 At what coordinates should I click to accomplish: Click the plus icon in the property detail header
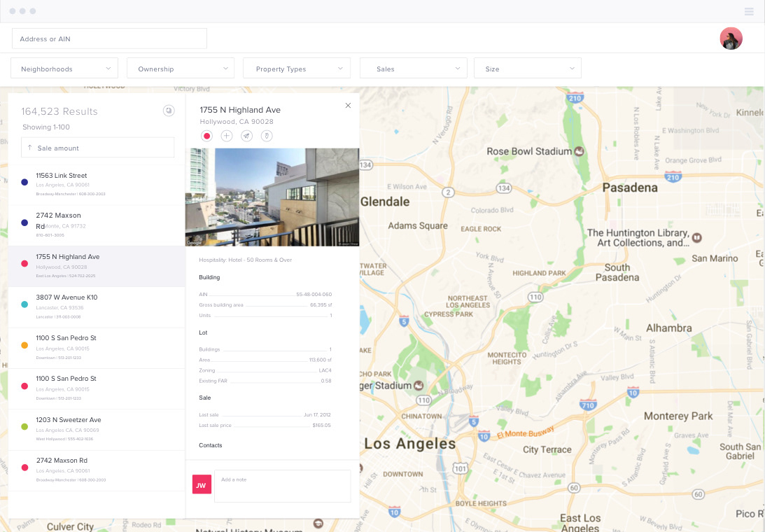226,136
